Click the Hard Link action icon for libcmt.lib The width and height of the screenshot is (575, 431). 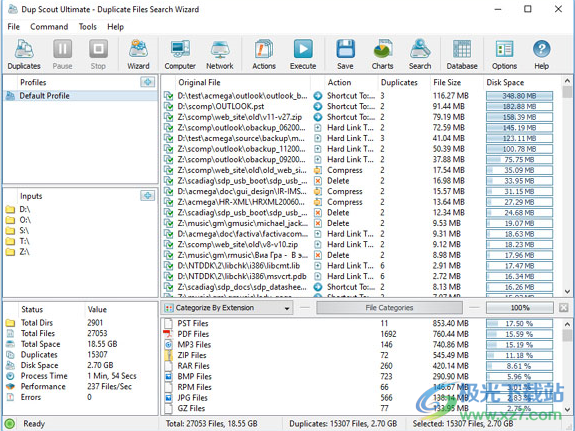(318, 266)
